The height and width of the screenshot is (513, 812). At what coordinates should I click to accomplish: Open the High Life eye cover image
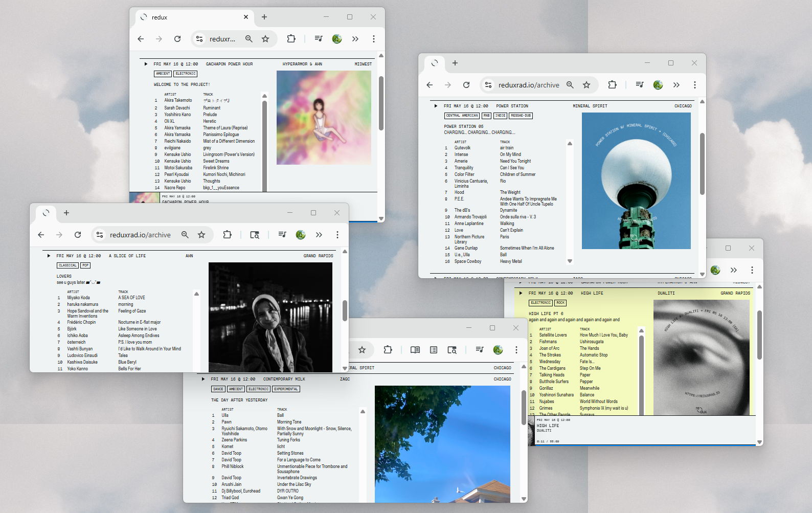tap(702, 358)
